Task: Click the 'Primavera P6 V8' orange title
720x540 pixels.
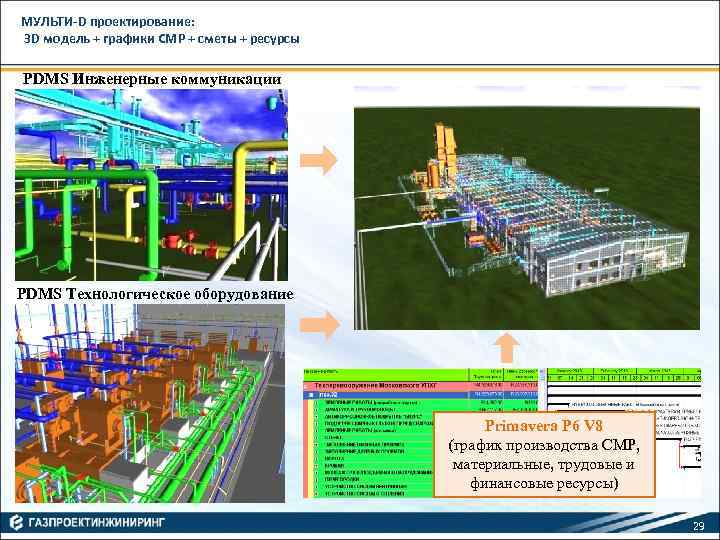Action: tap(544, 426)
